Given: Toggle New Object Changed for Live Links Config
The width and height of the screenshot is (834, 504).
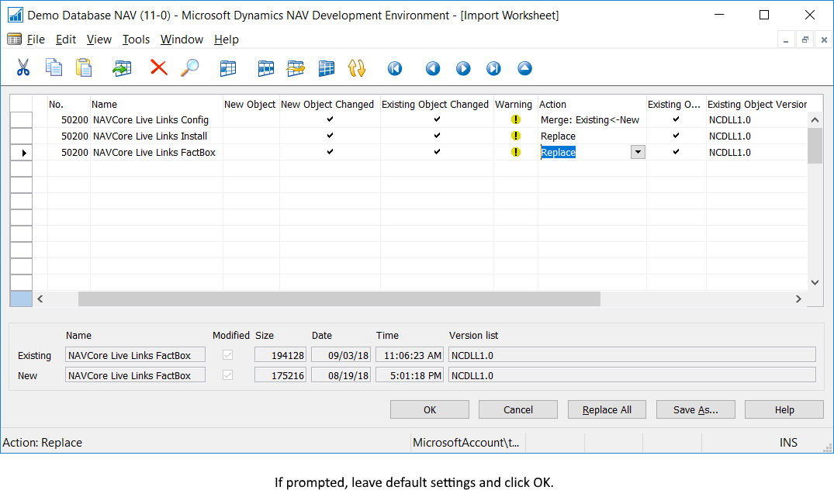Looking at the screenshot, I should 330,120.
